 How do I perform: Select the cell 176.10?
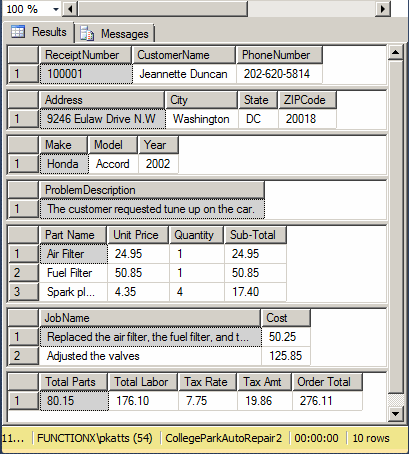pos(143,401)
